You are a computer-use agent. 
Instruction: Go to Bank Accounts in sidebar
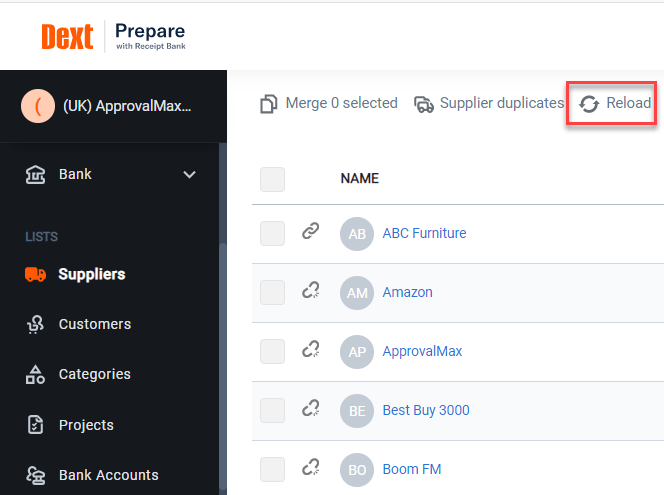pos(108,475)
